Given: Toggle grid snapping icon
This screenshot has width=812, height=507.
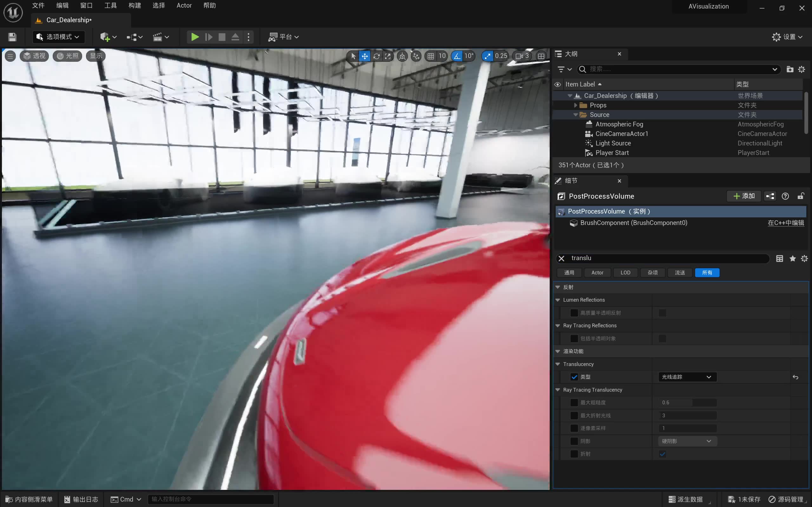Looking at the screenshot, I should (431, 56).
